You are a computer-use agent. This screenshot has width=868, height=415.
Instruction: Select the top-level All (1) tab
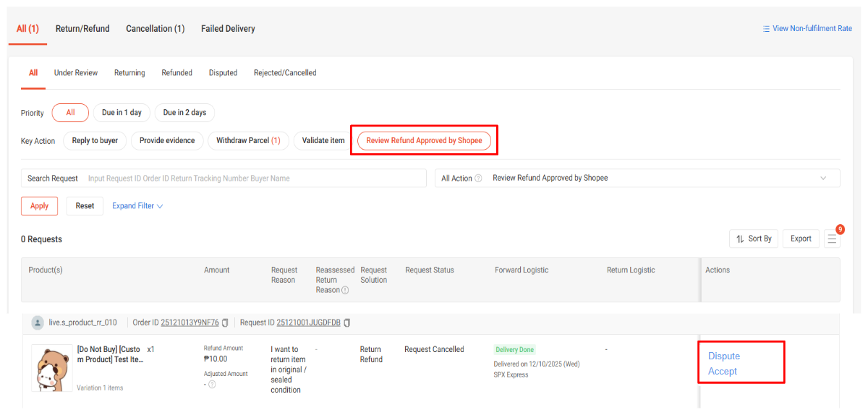27,29
